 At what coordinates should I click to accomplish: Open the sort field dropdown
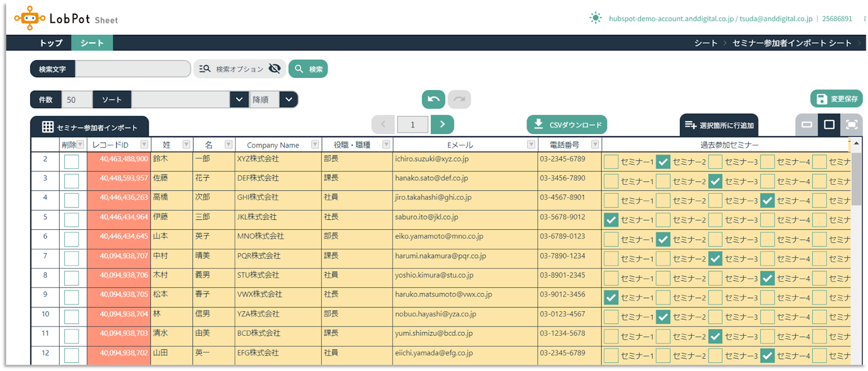(x=239, y=99)
